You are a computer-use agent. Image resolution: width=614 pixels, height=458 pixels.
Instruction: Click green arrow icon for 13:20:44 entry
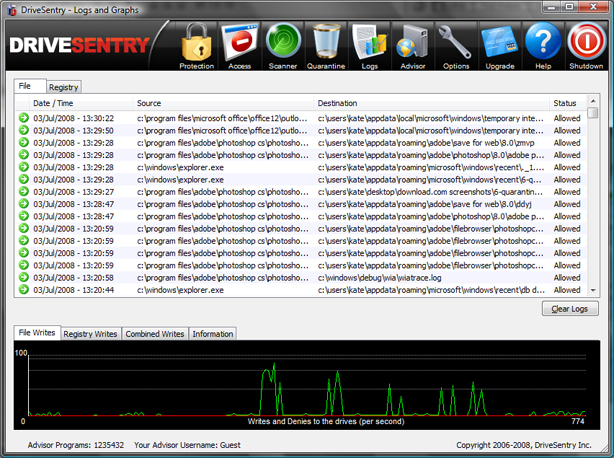coord(24,290)
